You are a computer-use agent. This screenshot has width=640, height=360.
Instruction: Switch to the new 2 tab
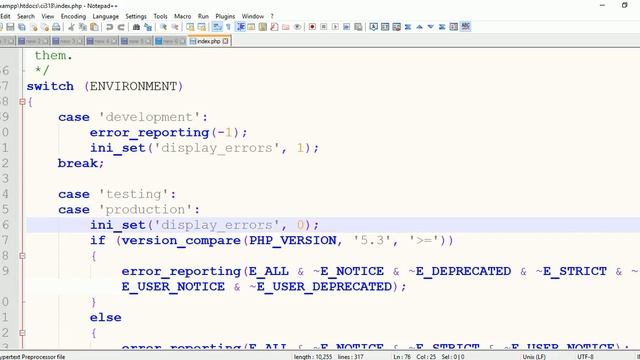(x=33, y=41)
